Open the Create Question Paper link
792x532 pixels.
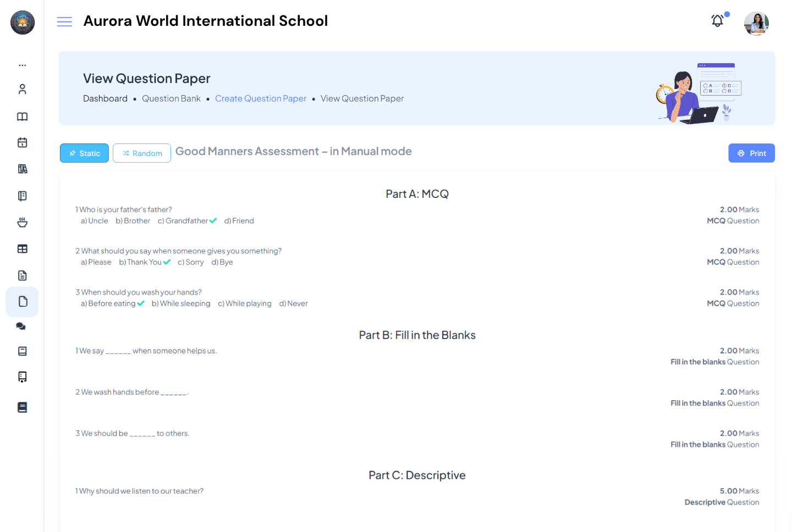tap(261, 98)
